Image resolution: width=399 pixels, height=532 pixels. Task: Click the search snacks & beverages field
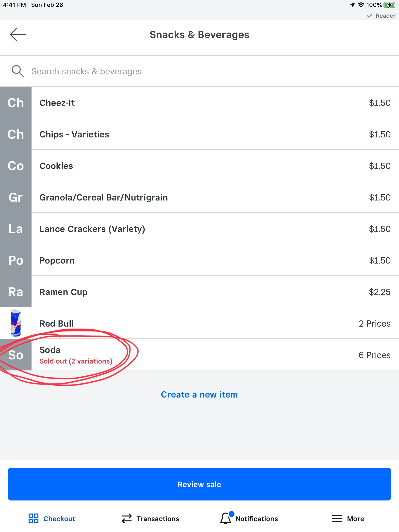click(x=199, y=71)
